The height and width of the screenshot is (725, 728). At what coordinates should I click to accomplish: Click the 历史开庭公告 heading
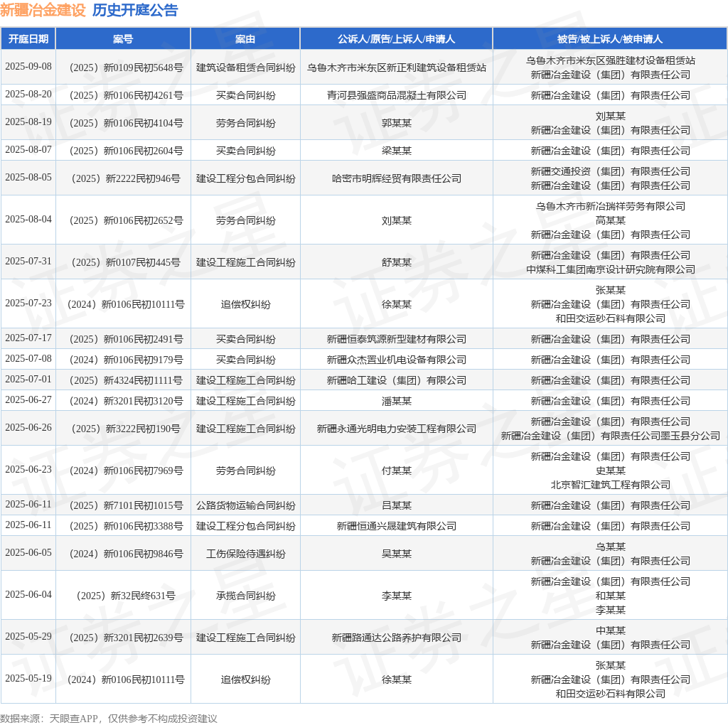[135, 10]
